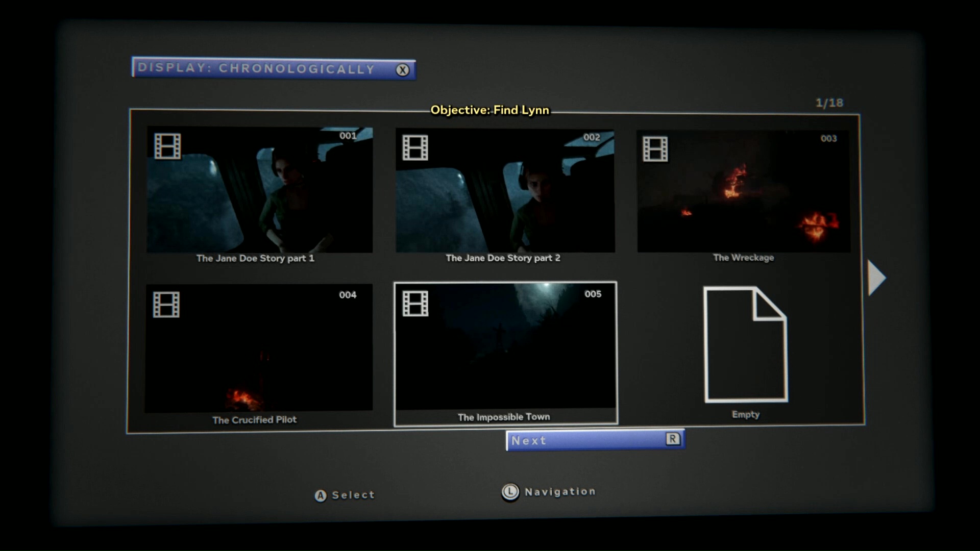980x551 pixels.
Task: Click the R button icon on Next
Action: [672, 439]
